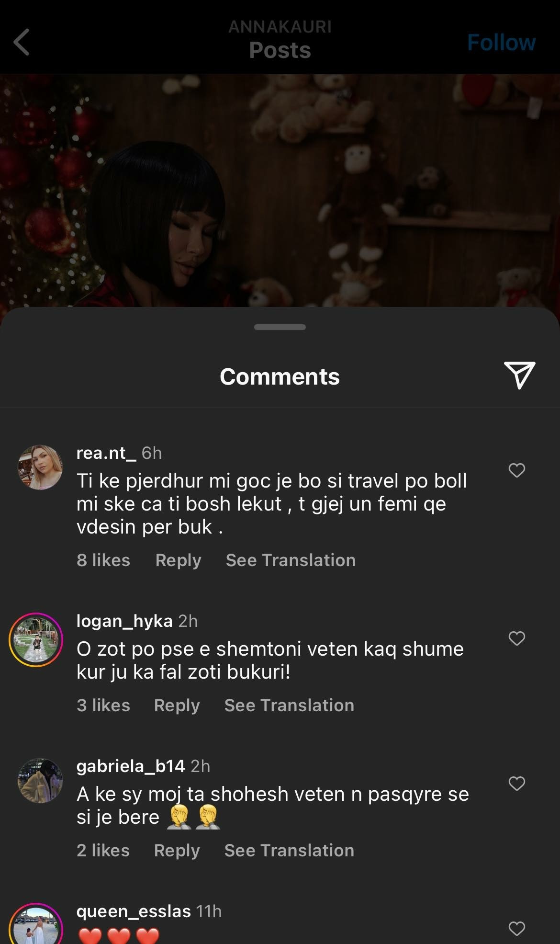Open queen_esslas story avatar
Image resolution: width=560 pixels, height=944 pixels.
click(36, 924)
